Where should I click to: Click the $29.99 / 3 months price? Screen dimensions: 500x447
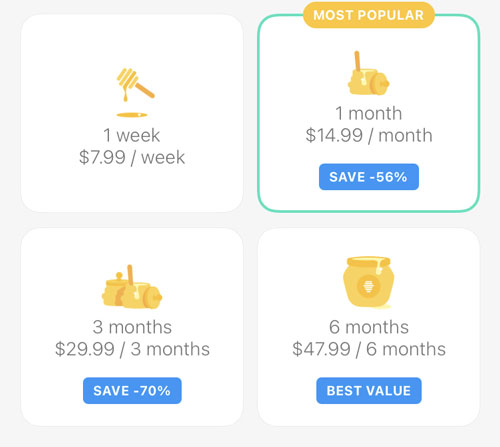(132, 349)
